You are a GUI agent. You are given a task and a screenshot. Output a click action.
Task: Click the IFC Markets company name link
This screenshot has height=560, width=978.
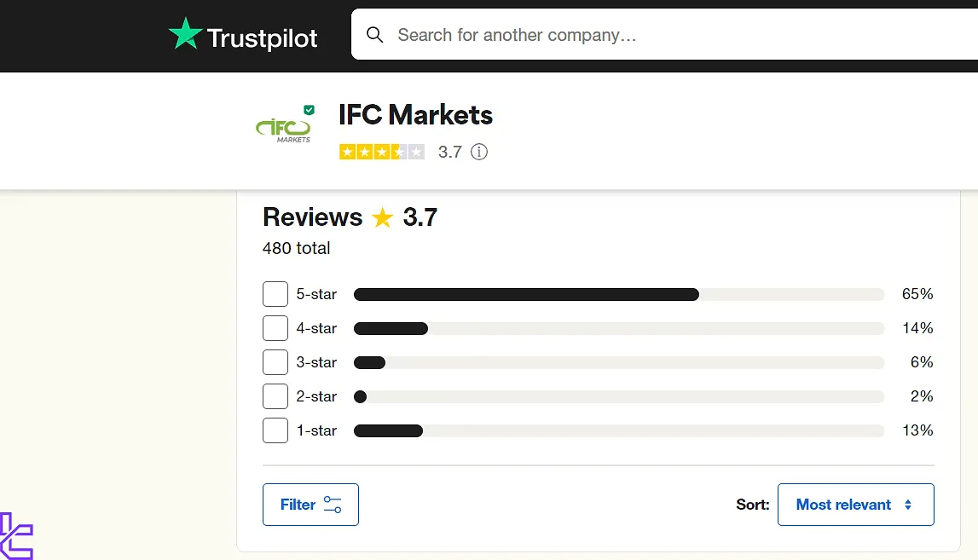click(x=415, y=114)
